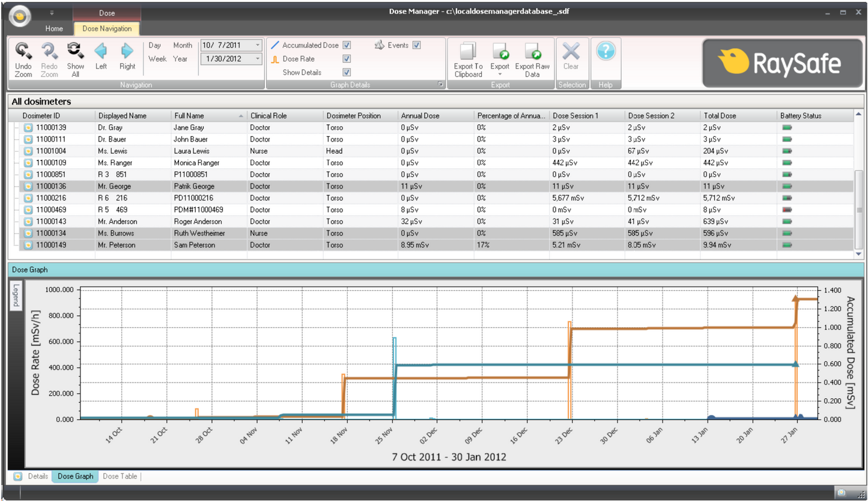Select the Month navigation option
Image resolution: width=868 pixels, height=502 pixels.
pos(183,45)
